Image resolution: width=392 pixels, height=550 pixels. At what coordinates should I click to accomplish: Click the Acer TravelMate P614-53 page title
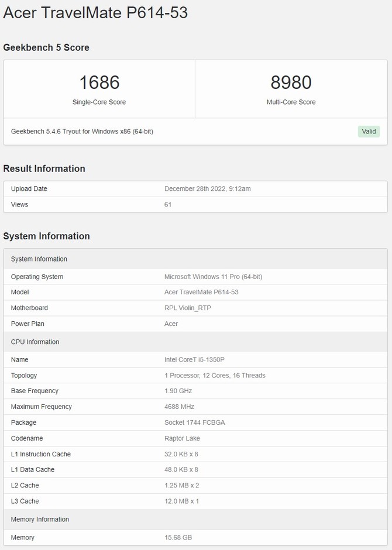pos(95,13)
